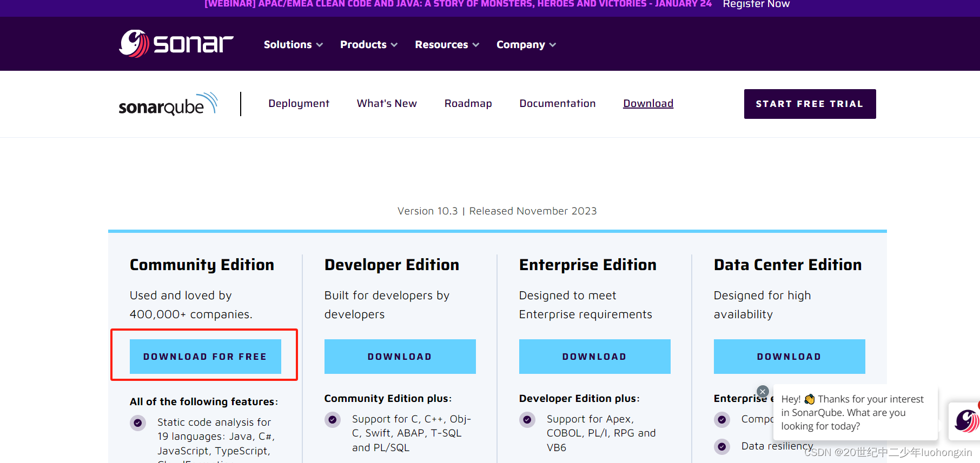Click the webinar announcement banner text
This screenshot has width=980, height=463.
(x=458, y=4)
